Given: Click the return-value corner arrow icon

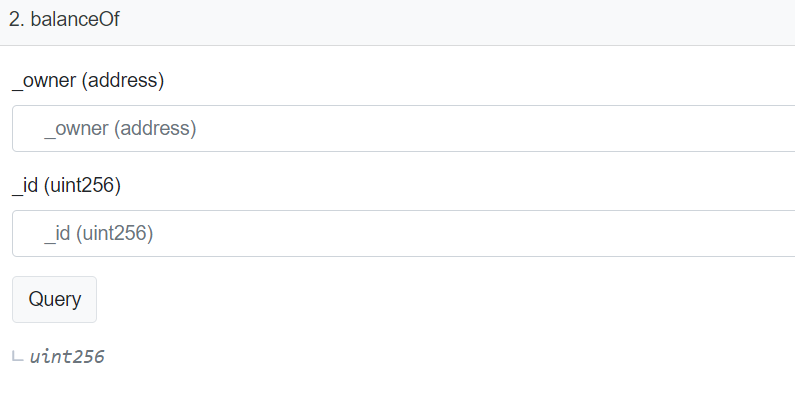Looking at the screenshot, I should [18, 357].
